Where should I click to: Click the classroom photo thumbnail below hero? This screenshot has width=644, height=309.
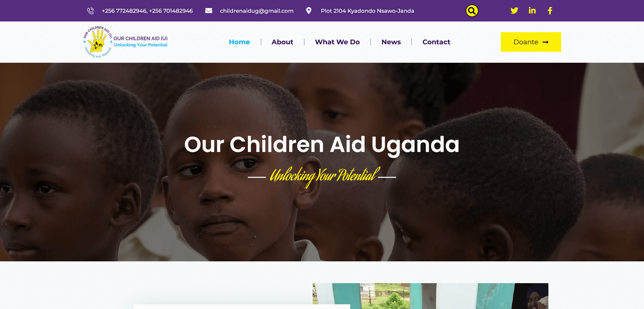[x=430, y=296]
